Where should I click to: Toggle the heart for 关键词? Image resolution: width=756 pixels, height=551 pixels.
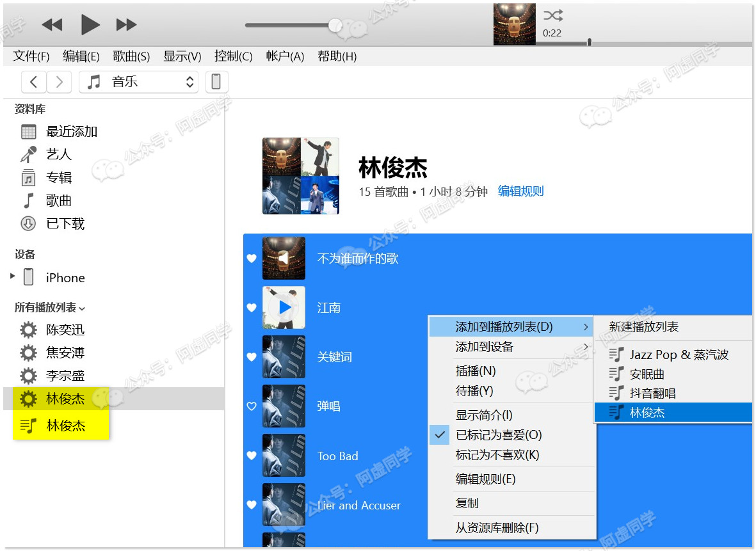tap(252, 356)
